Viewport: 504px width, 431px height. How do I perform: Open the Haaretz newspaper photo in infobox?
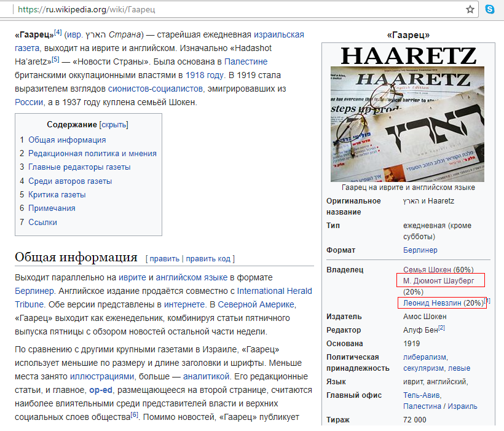pyautogui.click(x=408, y=124)
